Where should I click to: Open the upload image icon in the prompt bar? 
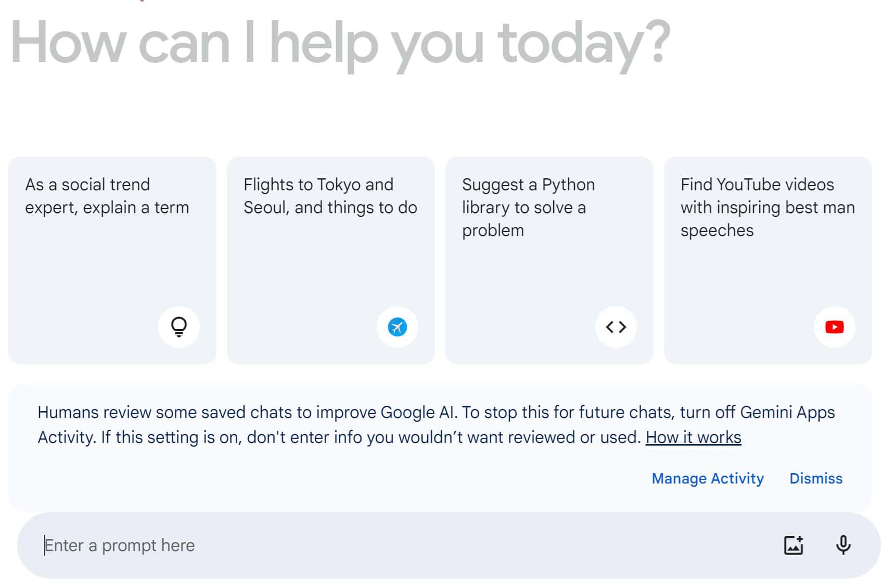tap(794, 545)
